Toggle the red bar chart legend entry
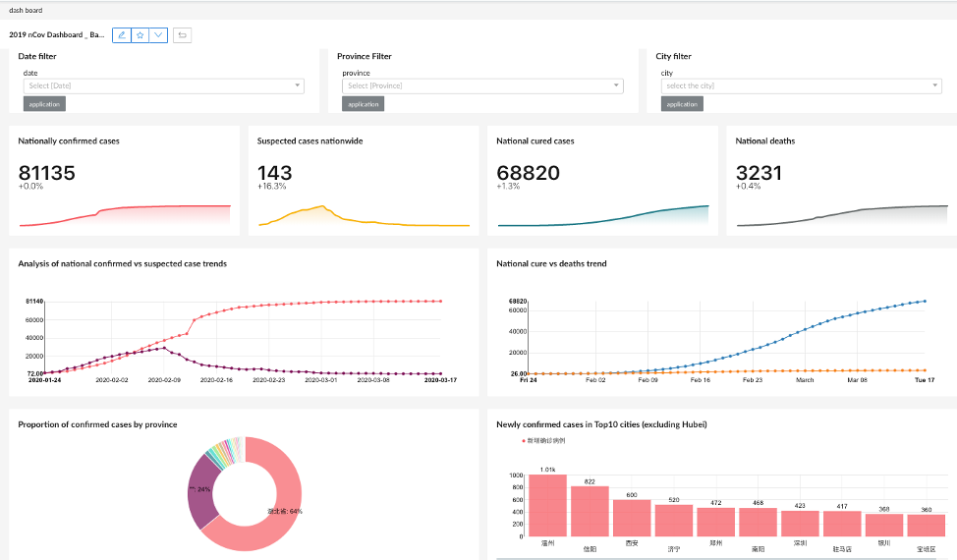957x560 pixels. (543, 440)
